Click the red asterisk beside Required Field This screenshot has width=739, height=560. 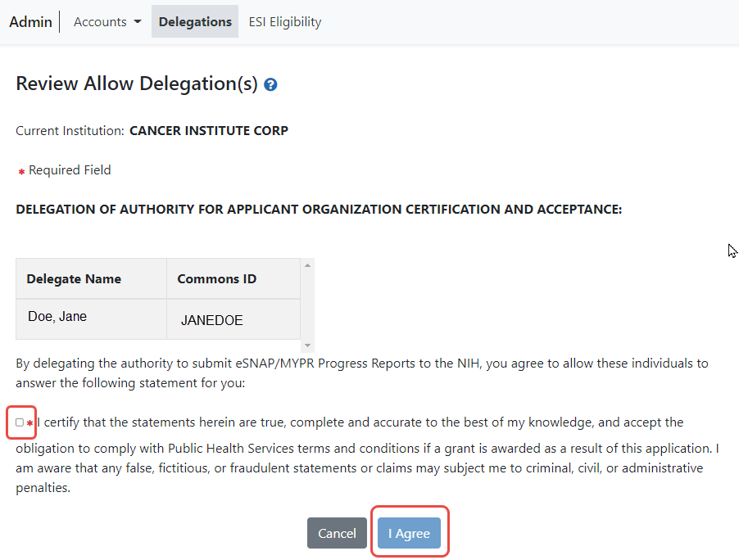coord(21,171)
